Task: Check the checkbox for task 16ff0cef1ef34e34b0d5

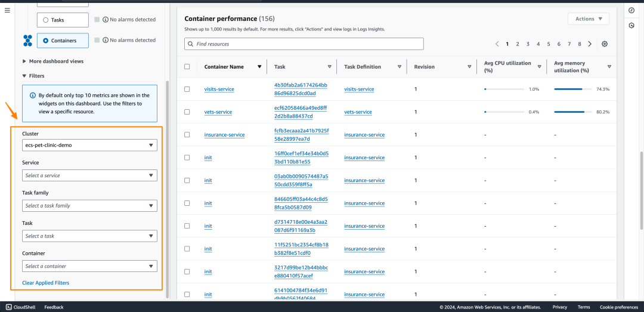Action: (187, 157)
